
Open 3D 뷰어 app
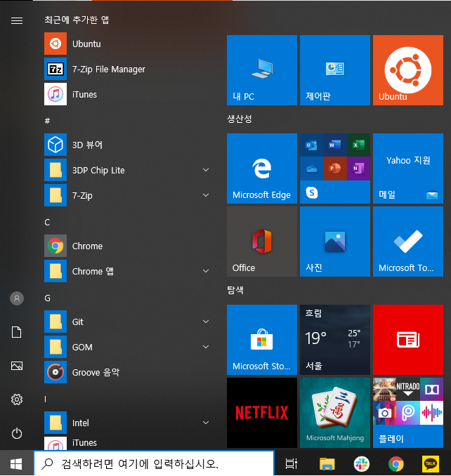coord(127,145)
